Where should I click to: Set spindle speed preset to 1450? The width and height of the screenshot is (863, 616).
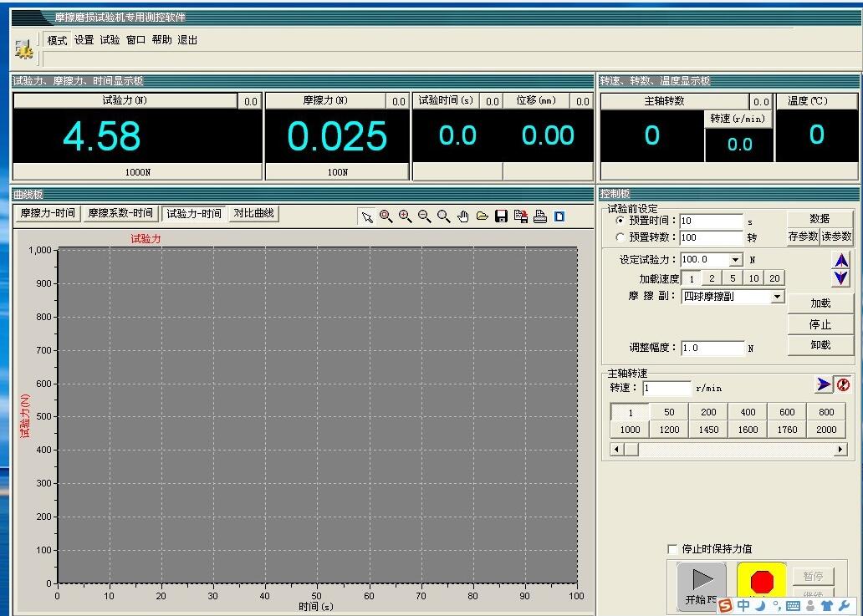(x=708, y=430)
